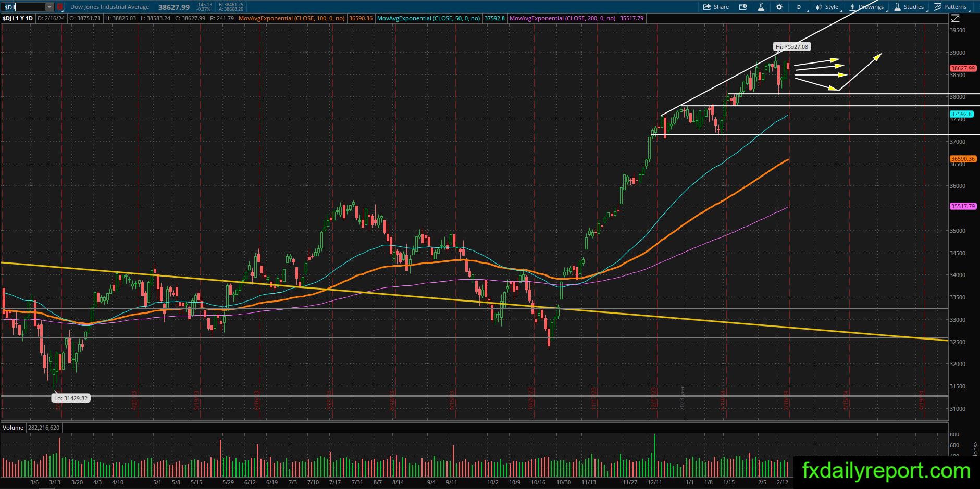Image resolution: width=980 pixels, height=489 pixels.
Task: Click the 3/13 date on the time axis
Action: [54, 482]
